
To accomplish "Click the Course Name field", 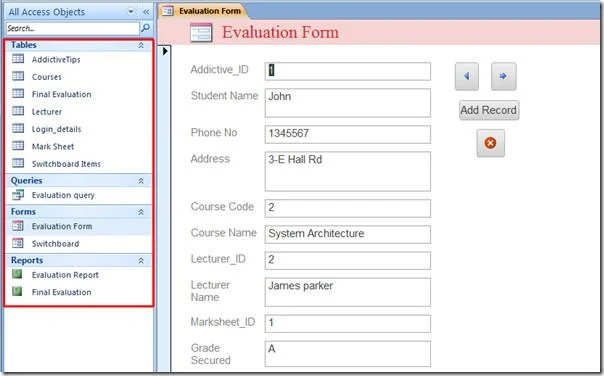I will tap(347, 234).
